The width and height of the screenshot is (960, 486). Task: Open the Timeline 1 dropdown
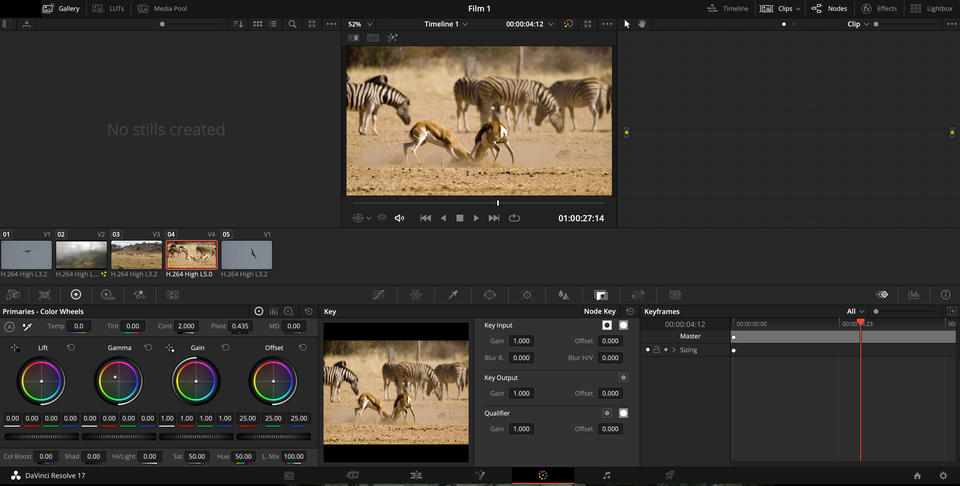click(446, 24)
